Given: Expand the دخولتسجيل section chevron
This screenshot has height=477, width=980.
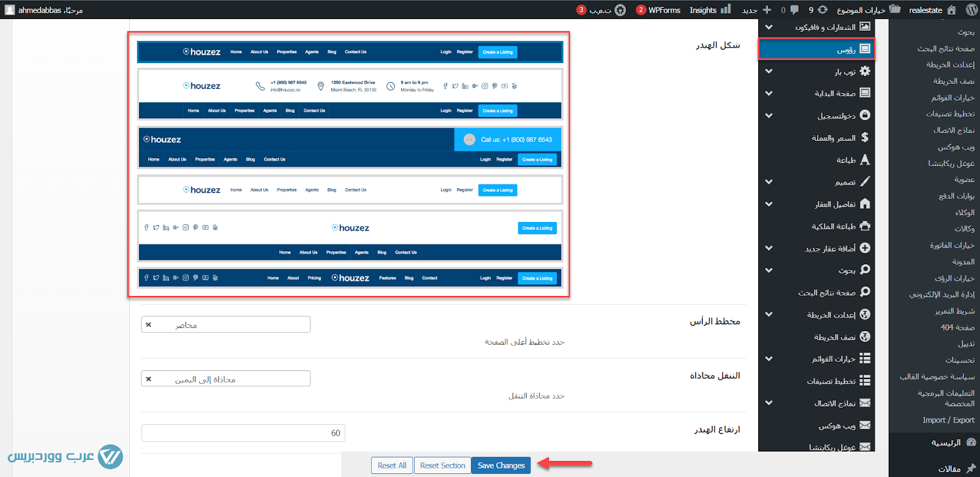Looking at the screenshot, I should pos(769,115).
